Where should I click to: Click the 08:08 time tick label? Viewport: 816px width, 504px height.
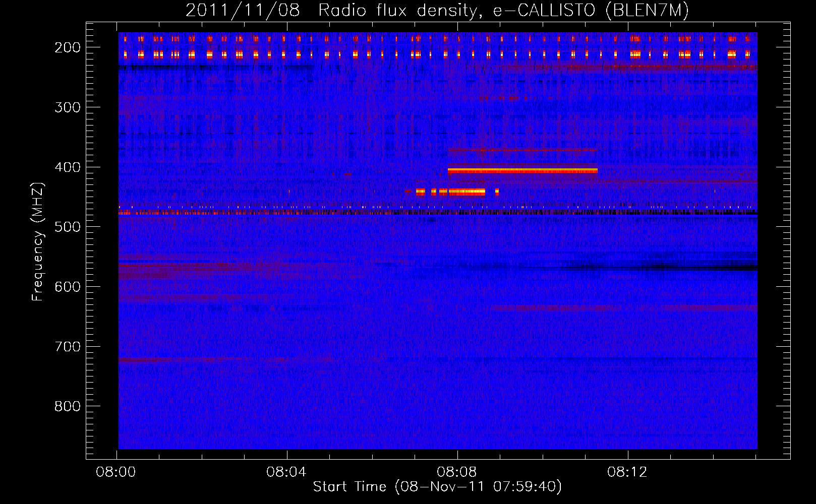point(457,472)
